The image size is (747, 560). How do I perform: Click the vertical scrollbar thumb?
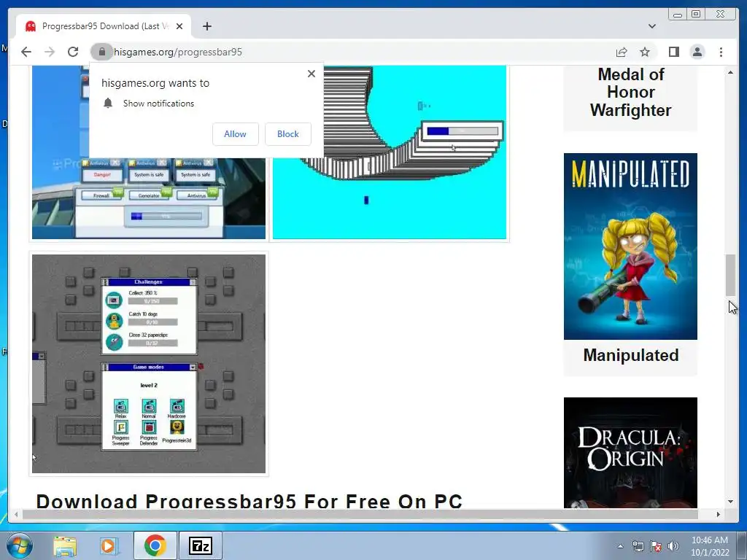[730, 275]
